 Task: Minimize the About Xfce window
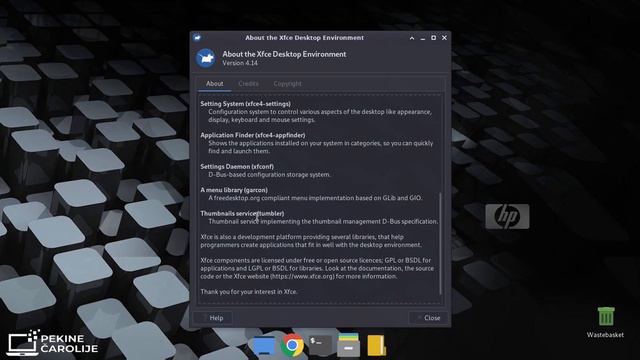[x=422, y=38]
